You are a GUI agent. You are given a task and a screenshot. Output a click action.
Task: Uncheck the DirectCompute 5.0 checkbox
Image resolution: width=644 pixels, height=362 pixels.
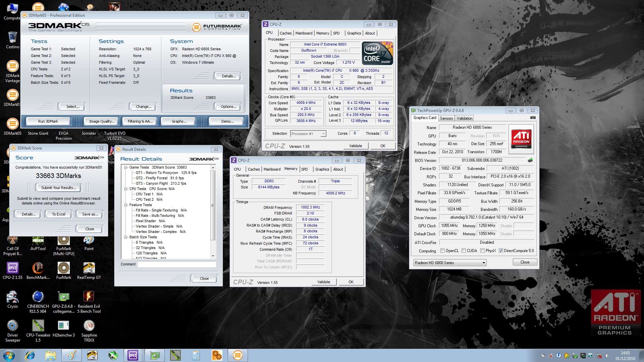[x=501, y=251]
